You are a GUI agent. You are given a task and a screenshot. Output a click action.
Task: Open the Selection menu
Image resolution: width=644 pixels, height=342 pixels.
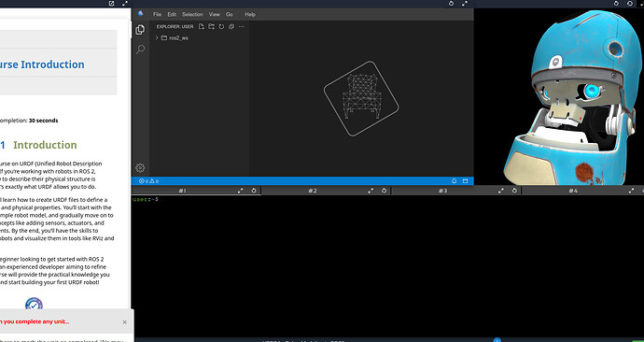tap(192, 14)
